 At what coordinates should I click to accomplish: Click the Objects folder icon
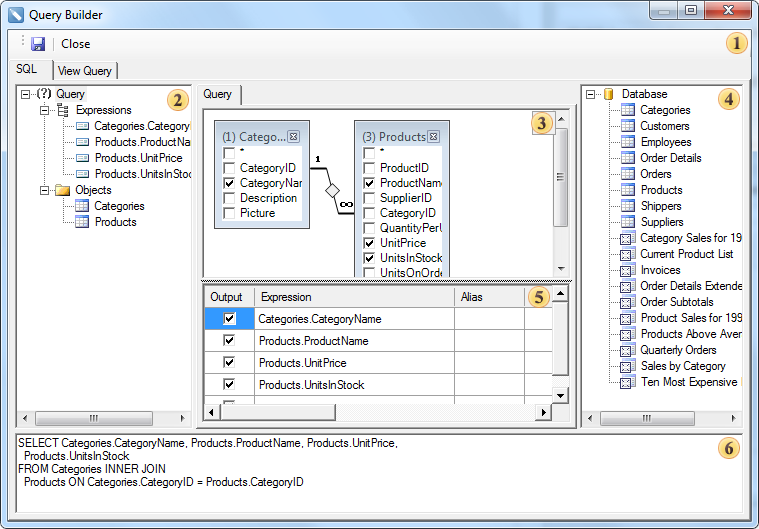pos(62,190)
